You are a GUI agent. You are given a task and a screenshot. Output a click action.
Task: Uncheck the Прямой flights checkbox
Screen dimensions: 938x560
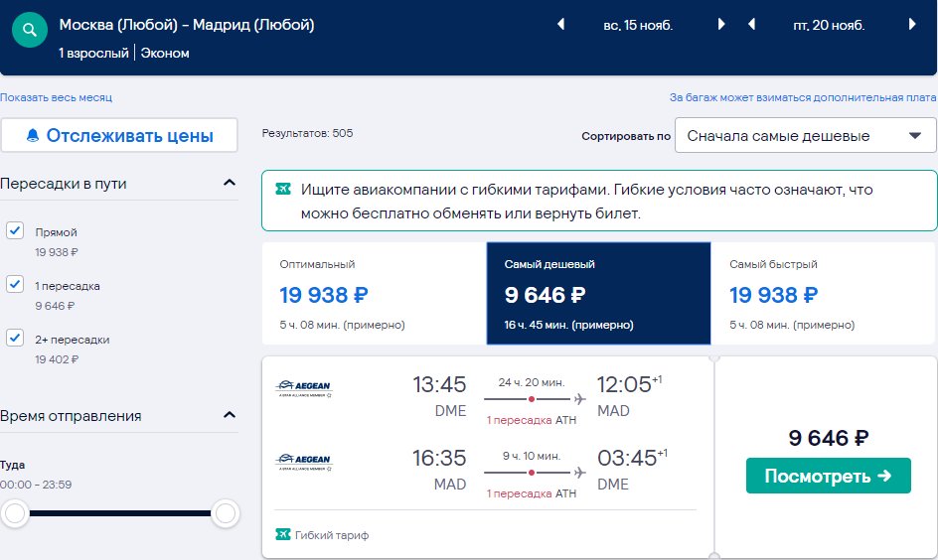(x=15, y=230)
